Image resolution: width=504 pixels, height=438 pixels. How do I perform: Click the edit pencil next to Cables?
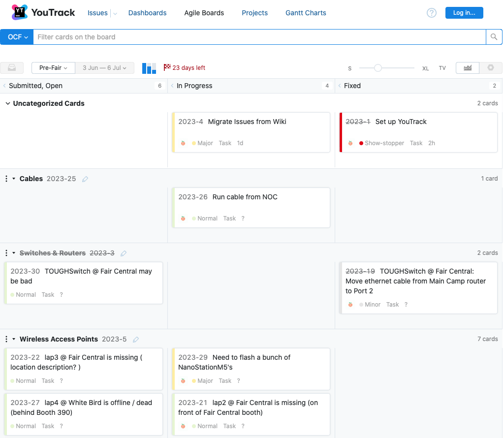click(85, 179)
